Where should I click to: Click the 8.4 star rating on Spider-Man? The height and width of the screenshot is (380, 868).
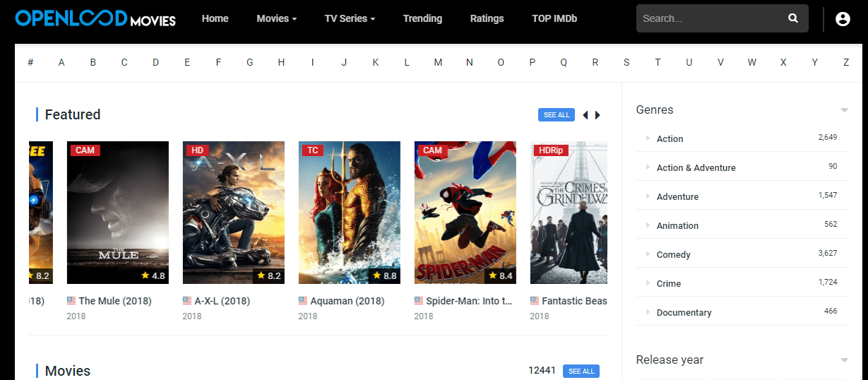point(501,275)
